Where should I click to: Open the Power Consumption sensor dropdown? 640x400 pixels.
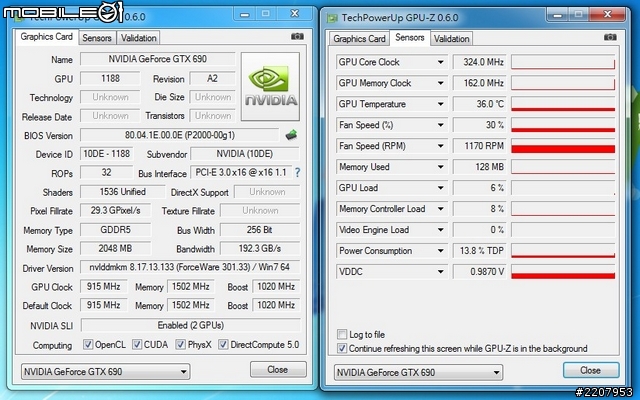click(x=440, y=251)
